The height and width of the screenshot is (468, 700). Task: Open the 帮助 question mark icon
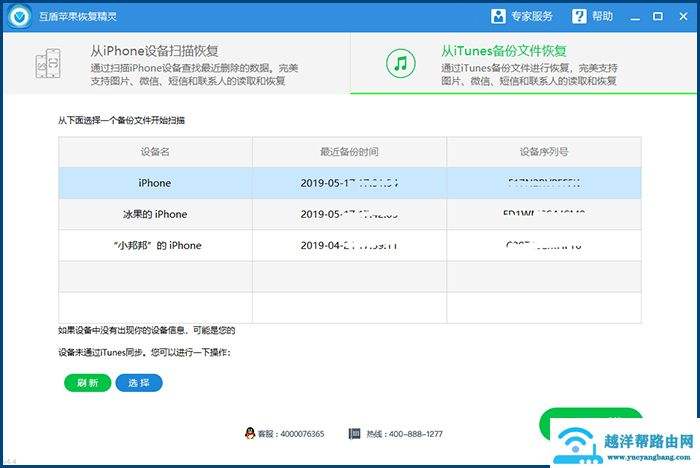click(579, 17)
